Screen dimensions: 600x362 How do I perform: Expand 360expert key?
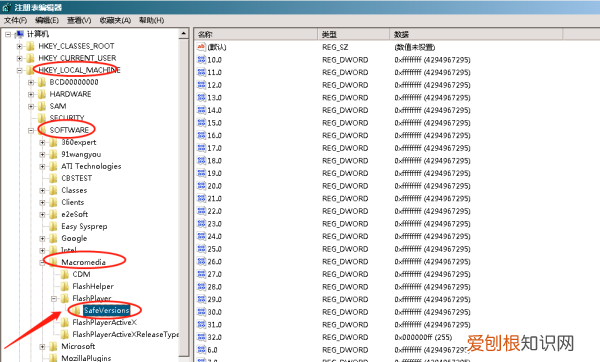[x=42, y=142]
